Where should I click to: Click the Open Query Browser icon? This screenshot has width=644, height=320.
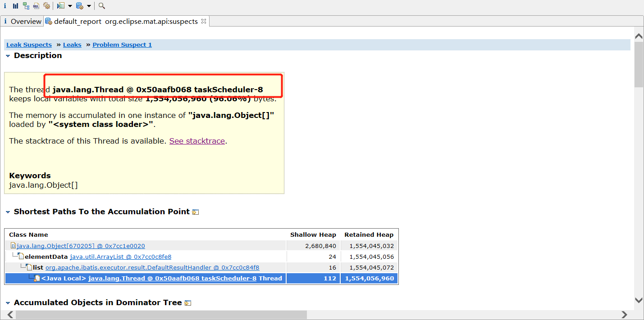pyautogui.click(x=80, y=6)
